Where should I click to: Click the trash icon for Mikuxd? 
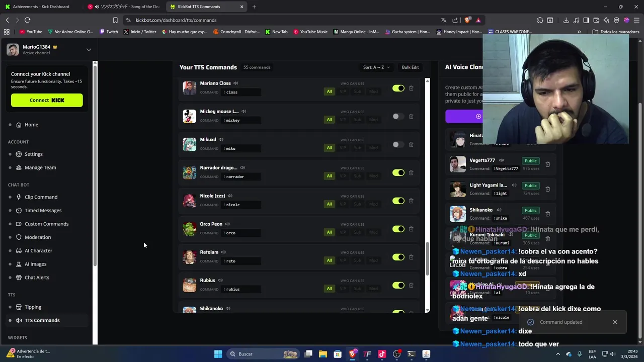411,144
